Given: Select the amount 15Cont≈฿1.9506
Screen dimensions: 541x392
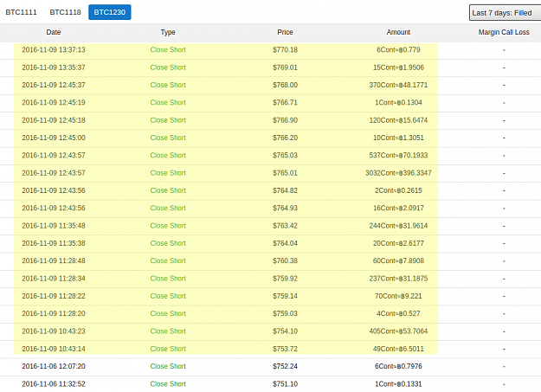Looking at the screenshot, I should 398,67.
